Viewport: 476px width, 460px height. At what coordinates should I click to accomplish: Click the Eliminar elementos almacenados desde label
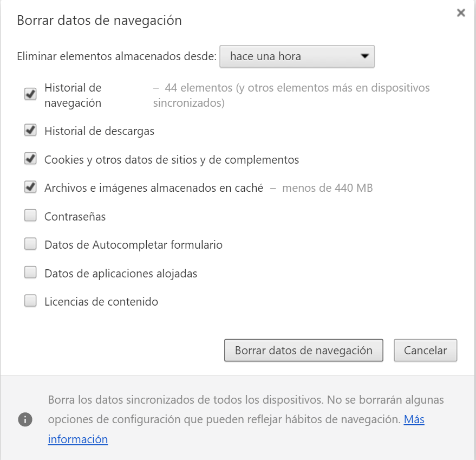click(117, 55)
